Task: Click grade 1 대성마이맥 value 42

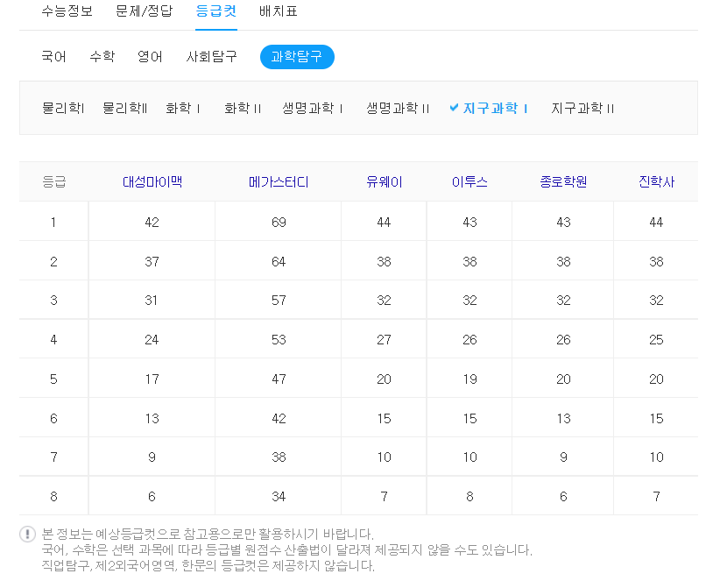Action: pos(152,222)
